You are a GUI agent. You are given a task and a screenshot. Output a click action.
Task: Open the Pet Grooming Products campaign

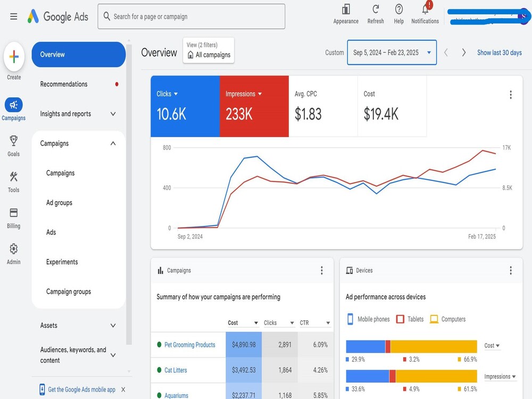[x=190, y=345]
